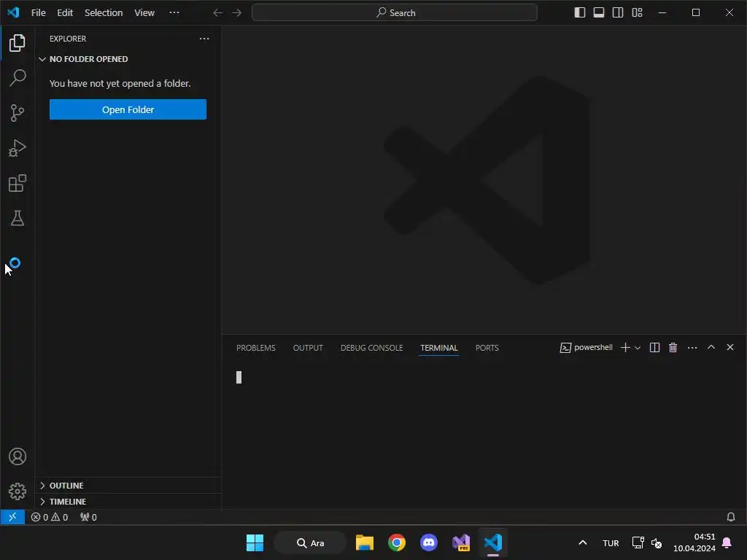Open the Source Control view
The image size is (747, 560).
18,113
